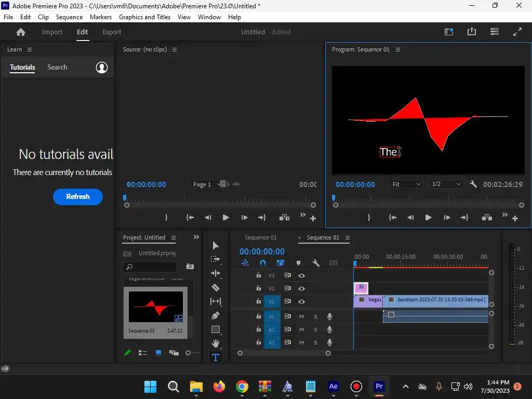Switch to Search in Learn panel

(x=57, y=67)
